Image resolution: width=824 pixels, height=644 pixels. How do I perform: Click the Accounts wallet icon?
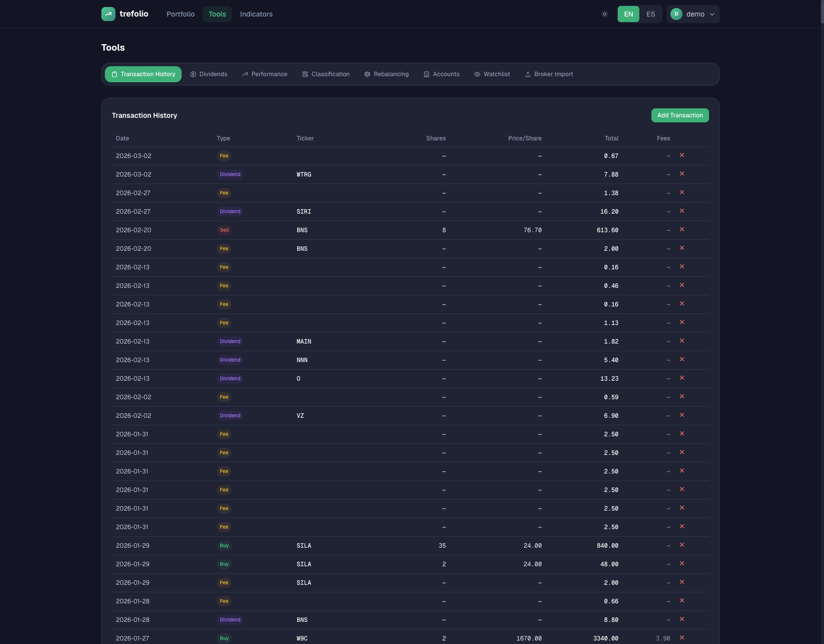[426, 74]
